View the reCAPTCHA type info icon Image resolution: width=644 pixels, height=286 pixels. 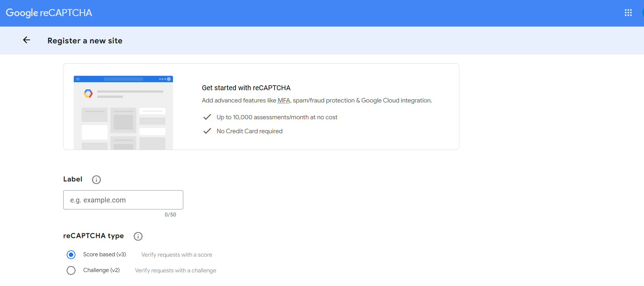point(138,236)
